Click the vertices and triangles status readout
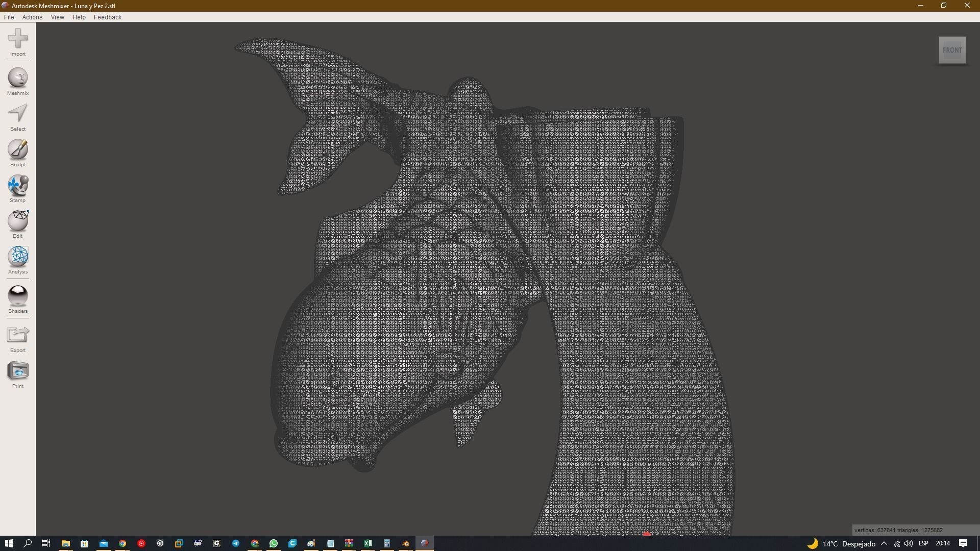980x551 pixels. pos(898,530)
